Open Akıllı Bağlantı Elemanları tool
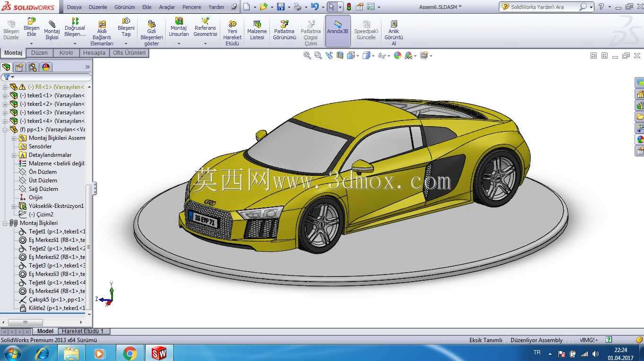 tap(102, 33)
